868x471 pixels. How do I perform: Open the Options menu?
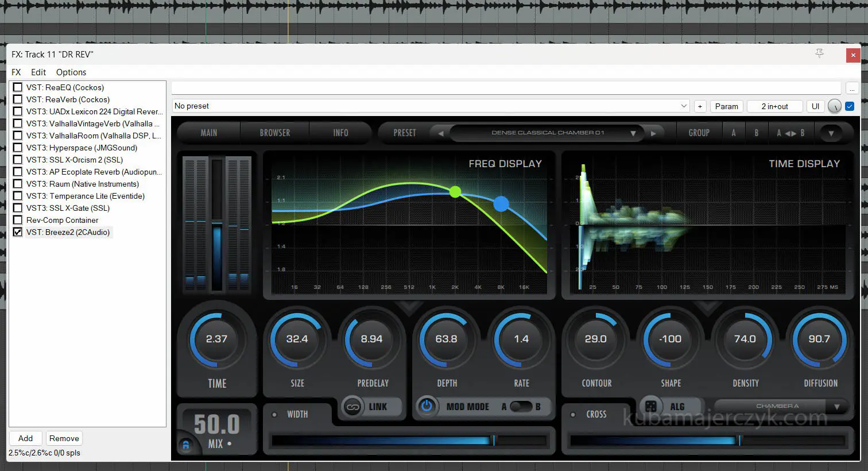coord(71,72)
